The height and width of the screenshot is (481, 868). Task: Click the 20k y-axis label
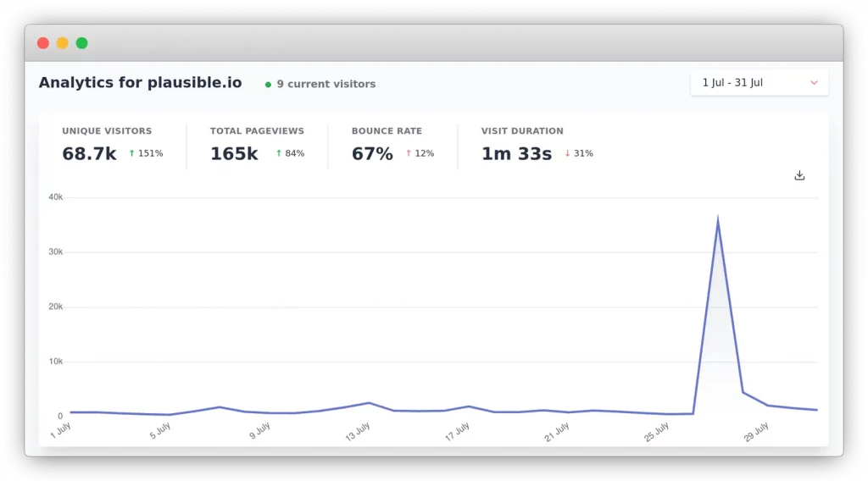[x=55, y=307]
